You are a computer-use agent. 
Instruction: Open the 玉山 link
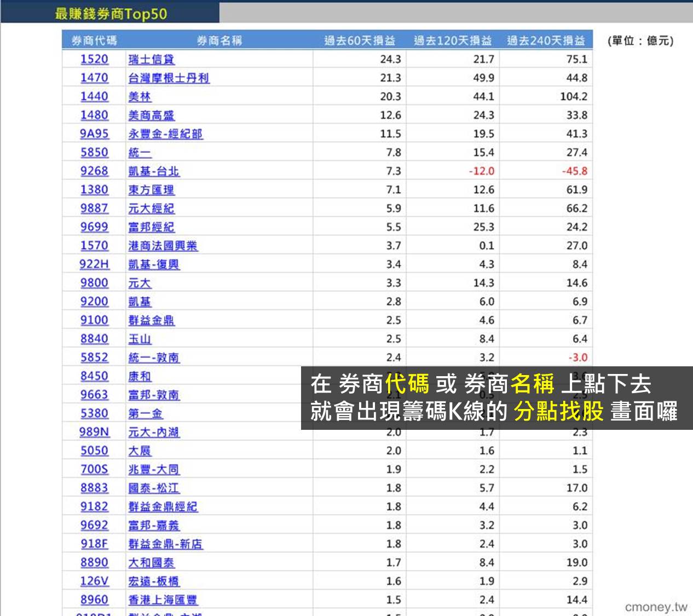point(140,339)
